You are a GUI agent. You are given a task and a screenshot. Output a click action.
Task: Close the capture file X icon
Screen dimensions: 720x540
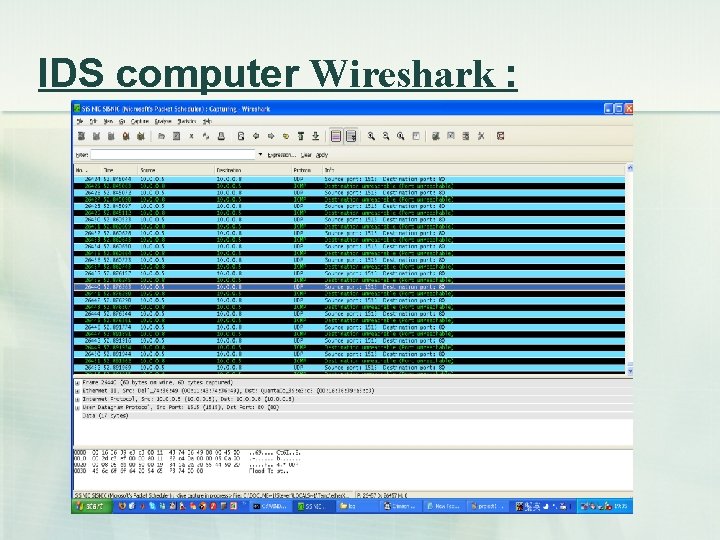point(191,136)
